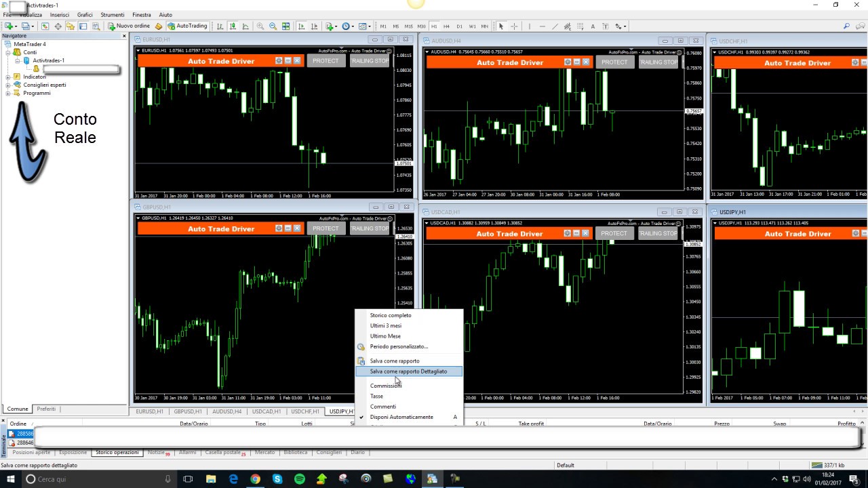Viewport: 868px width, 488px height.
Task: Open Skype from the Windows taskbar
Action: (277, 479)
